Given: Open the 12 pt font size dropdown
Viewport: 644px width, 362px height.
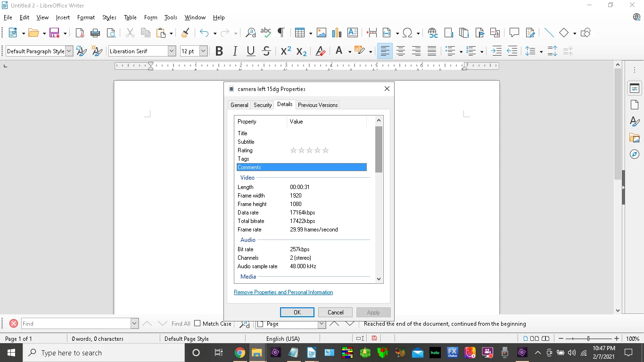Looking at the screenshot, I should (x=203, y=51).
